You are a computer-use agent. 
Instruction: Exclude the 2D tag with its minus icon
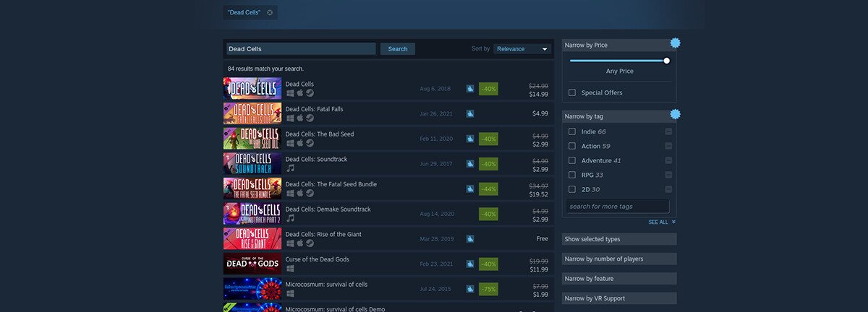[x=668, y=189]
